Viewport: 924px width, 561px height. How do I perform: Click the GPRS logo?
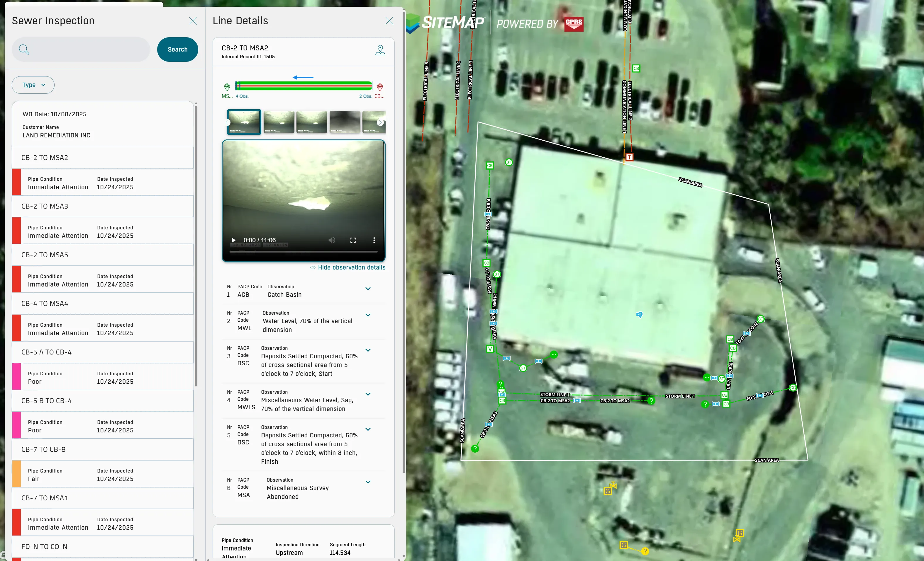(574, 24)
